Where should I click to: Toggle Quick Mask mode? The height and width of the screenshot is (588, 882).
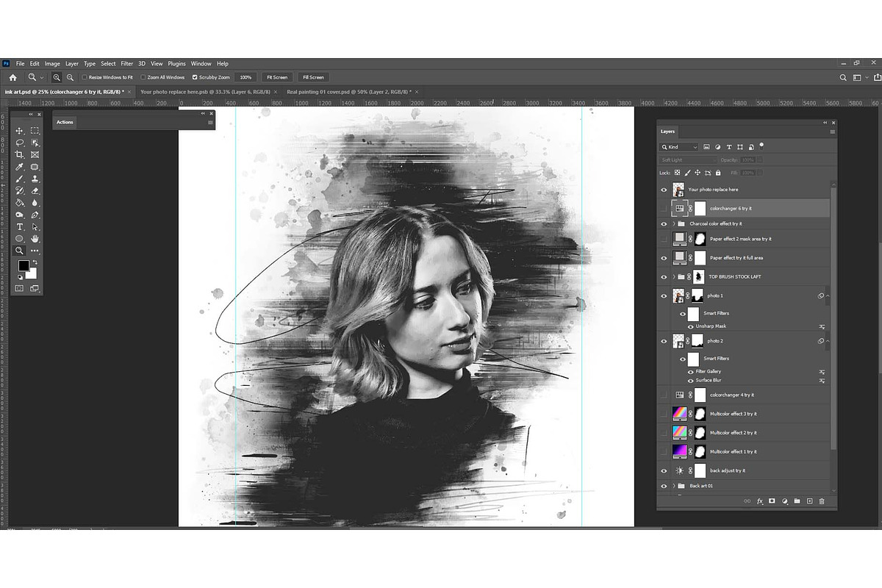pos(20,288)
